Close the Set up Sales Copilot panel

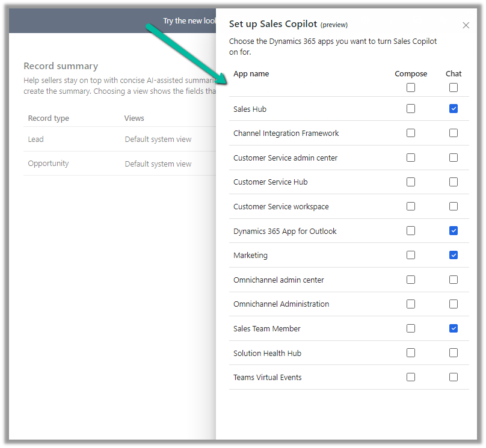(466, 25)
